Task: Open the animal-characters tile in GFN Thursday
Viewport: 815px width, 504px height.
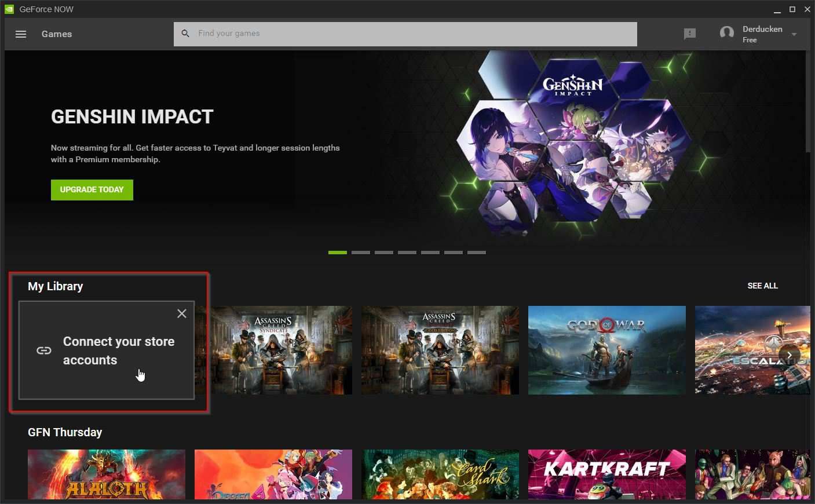Action: point(752,474)
